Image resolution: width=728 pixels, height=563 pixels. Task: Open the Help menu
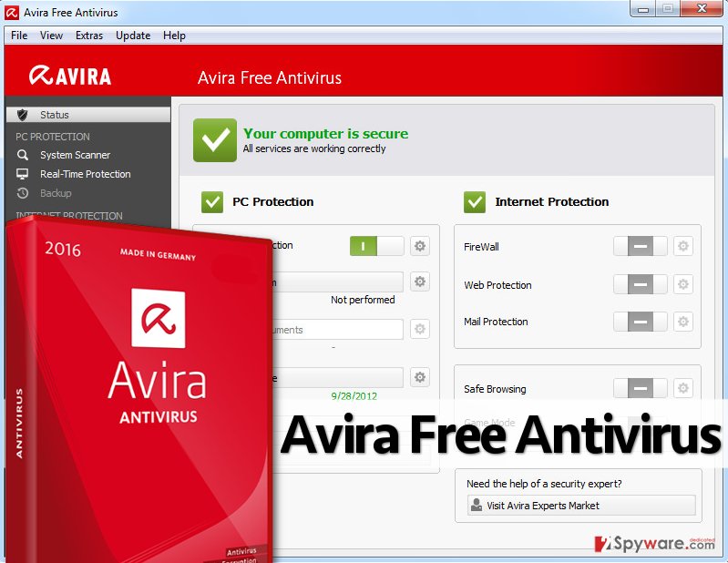174,36
